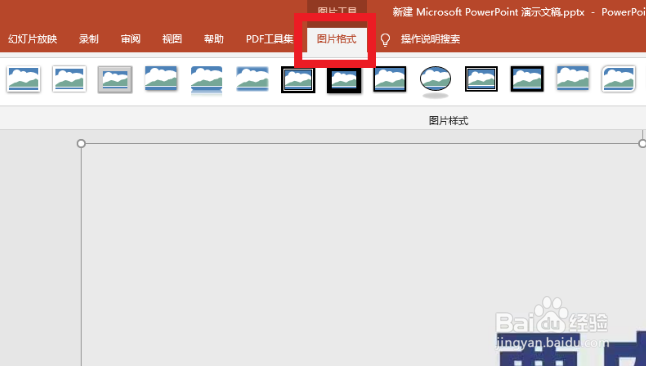Apply the Reflected Rounded Rectangle picture style
This screenshot has height=366, width=646.
click(206, 80)
